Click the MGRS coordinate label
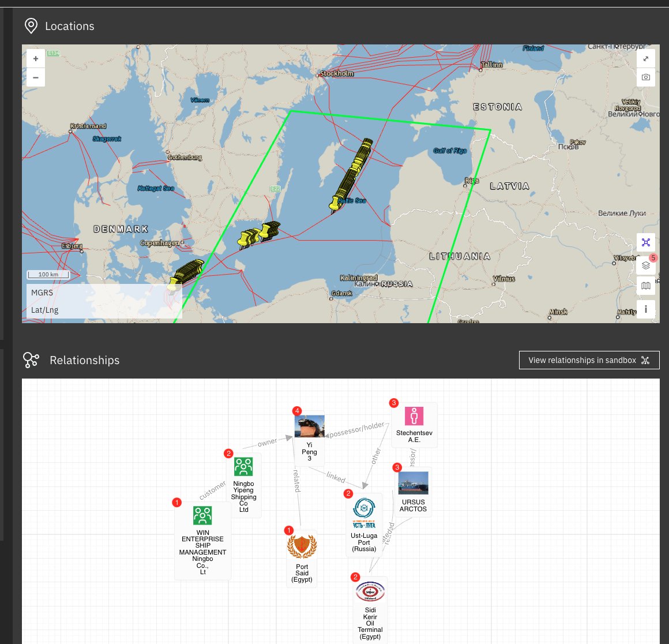 [x=42, y=293]
